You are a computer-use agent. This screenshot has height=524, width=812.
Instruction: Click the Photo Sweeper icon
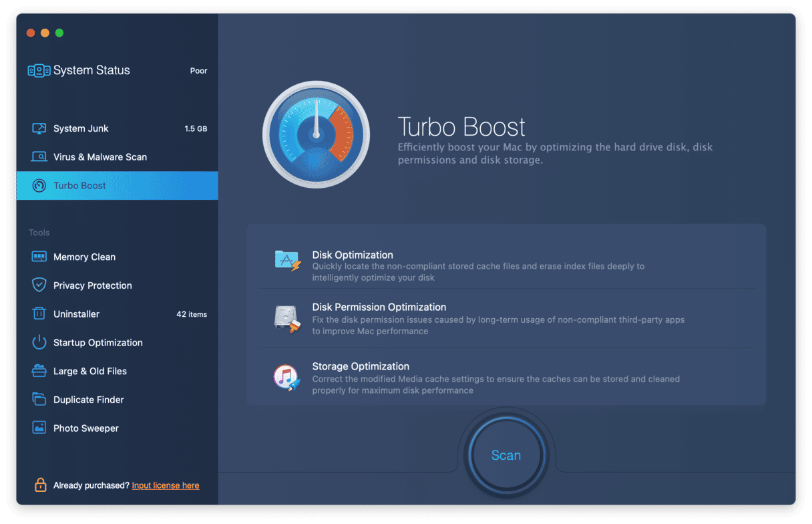(39, 428)
